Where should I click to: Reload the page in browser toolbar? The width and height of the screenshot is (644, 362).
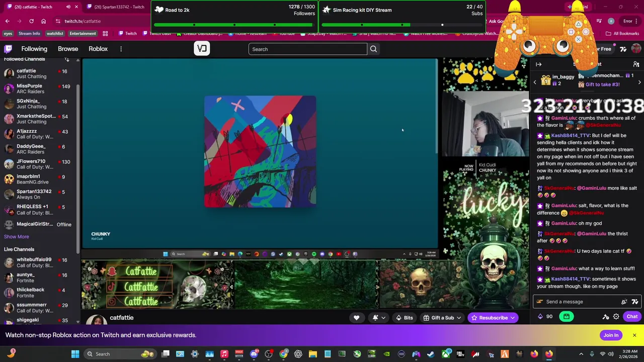click(x=31, y=21)
